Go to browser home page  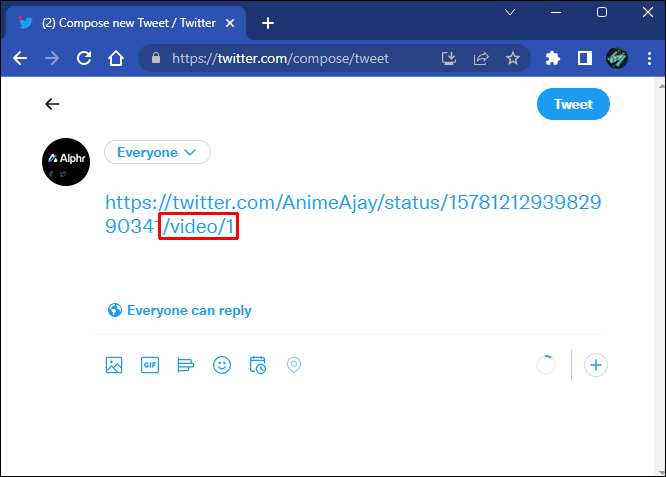click(x=116, y=58)
